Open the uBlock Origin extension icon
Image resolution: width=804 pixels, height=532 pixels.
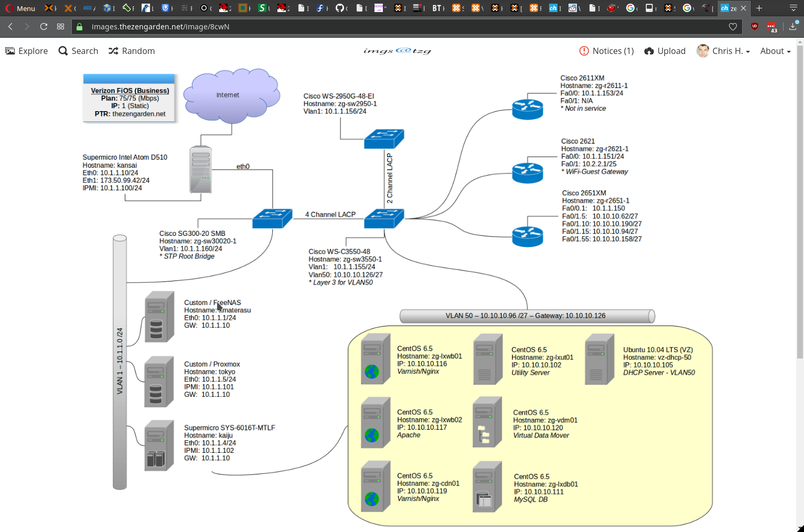(x=755, y=26)
